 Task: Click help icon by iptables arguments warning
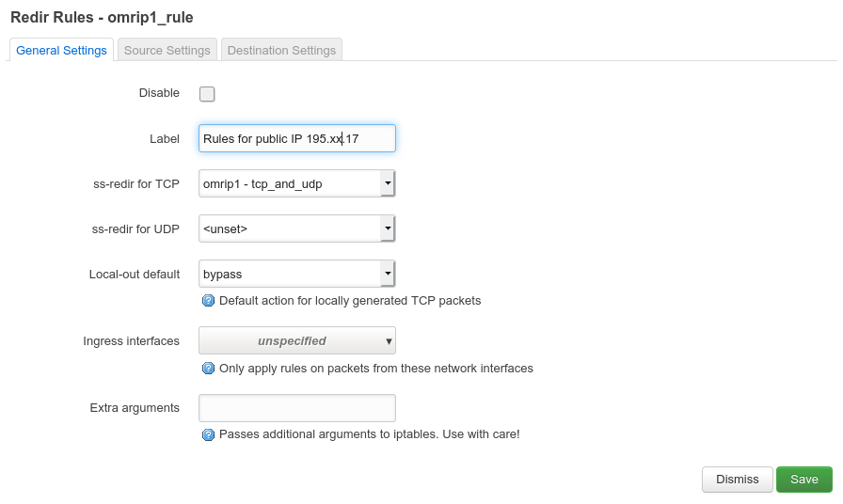[x=209, y=434]
